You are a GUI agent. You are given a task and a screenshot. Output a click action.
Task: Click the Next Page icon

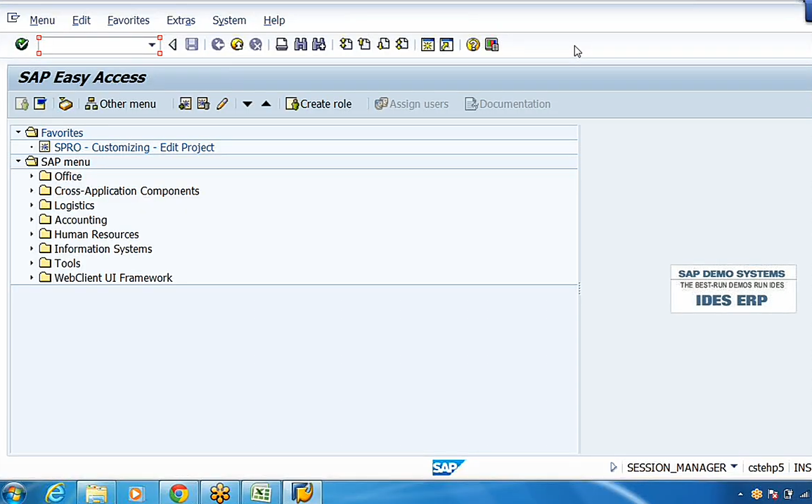pos(383,44)
